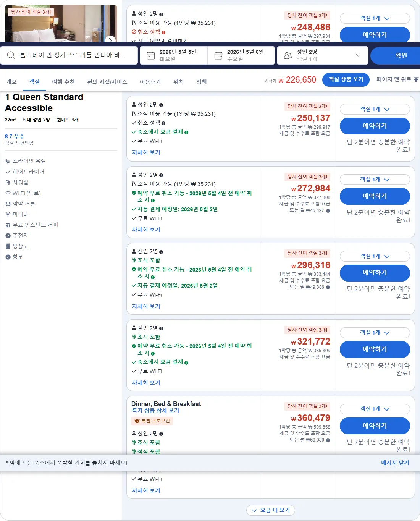This screenshot has width=420, height=521.
Task: Open 자세히 보기 in the 272,984 row
Action: click(146, 230)
